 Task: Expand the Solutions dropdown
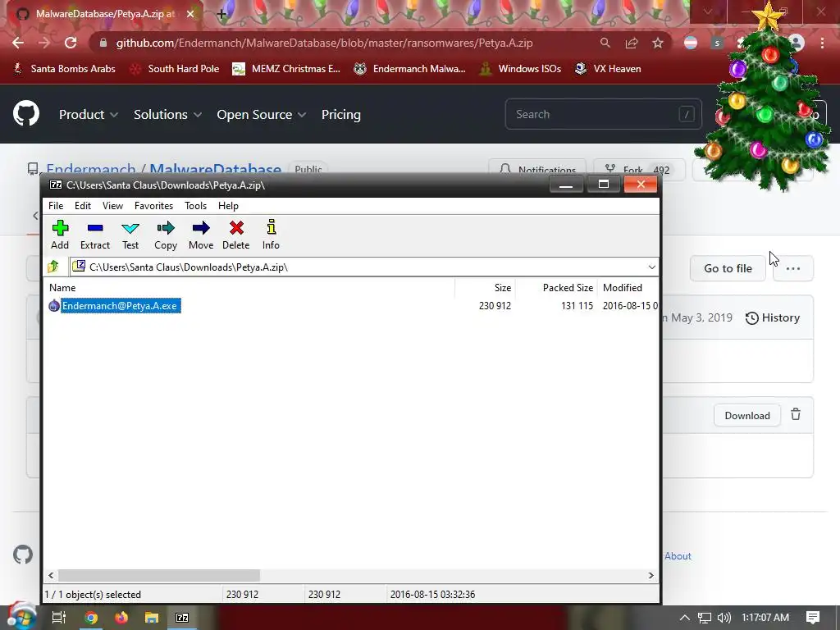tap(167, 115)
